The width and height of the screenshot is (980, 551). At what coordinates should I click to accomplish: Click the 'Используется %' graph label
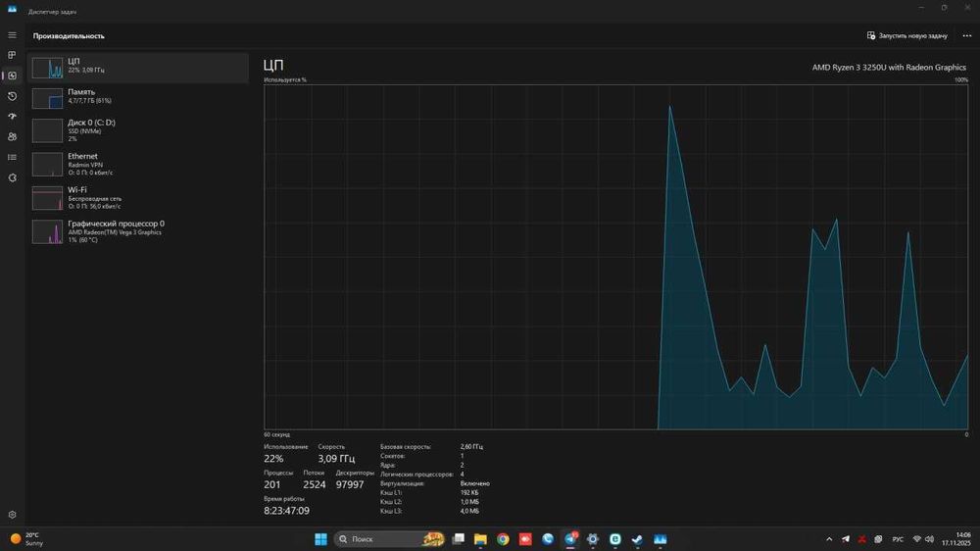click(285, 80)
